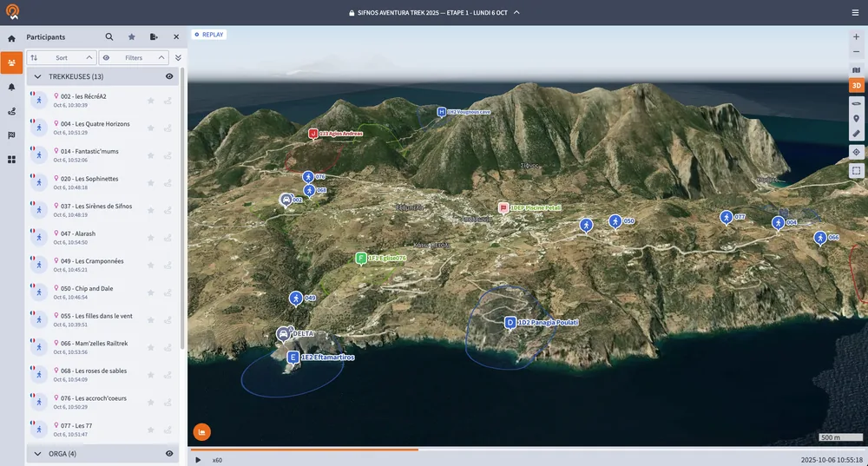The height and width of the screenshot is (466, 868).
Task: Click the replay timeline progress bar
Action: pos(528,450)
